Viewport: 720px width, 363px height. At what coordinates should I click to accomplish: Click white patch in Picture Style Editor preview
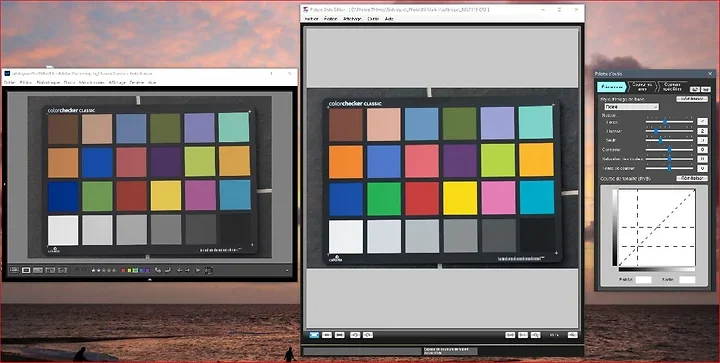coord(346,237)
